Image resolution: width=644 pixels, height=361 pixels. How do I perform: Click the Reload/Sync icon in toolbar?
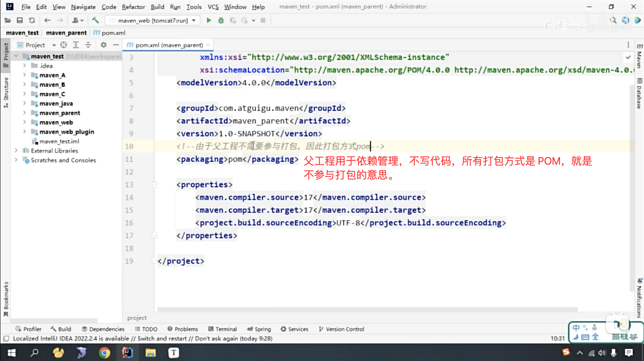coord(32,20)
